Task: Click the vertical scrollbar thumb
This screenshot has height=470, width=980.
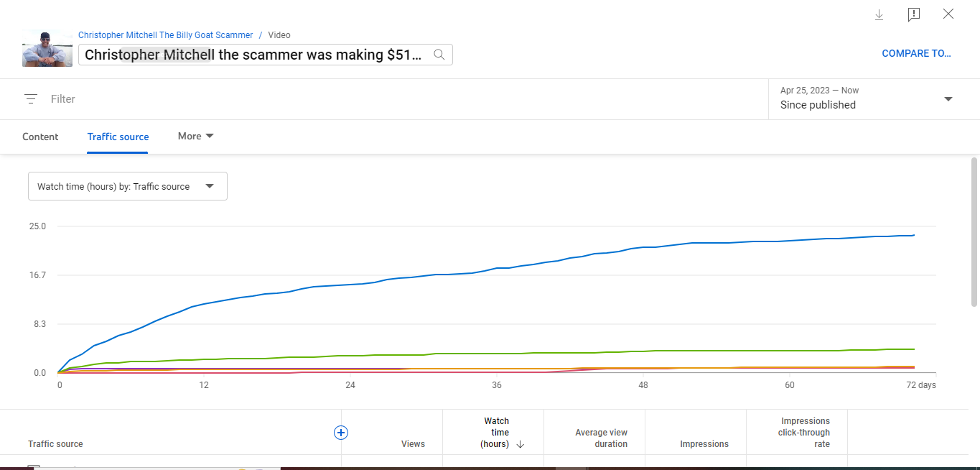Action: (974, 230)
